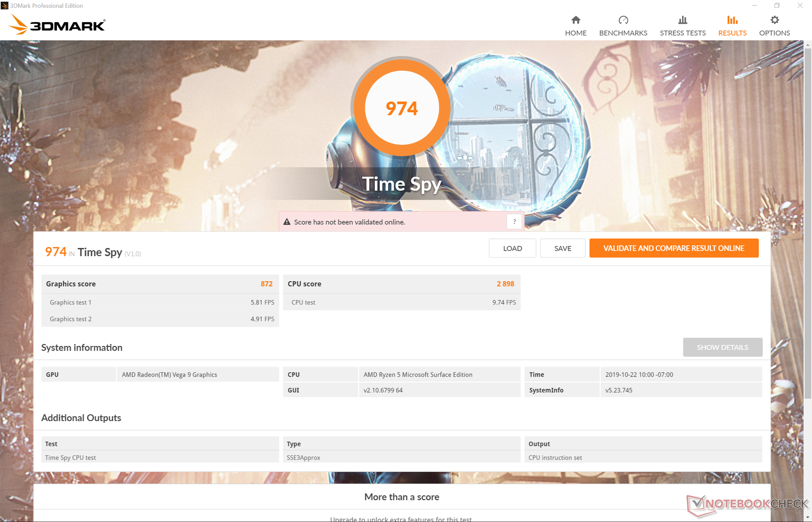Click the Home house icon
Image resolution: width=812 pixels, height=522 pixels.
point(575,20)
